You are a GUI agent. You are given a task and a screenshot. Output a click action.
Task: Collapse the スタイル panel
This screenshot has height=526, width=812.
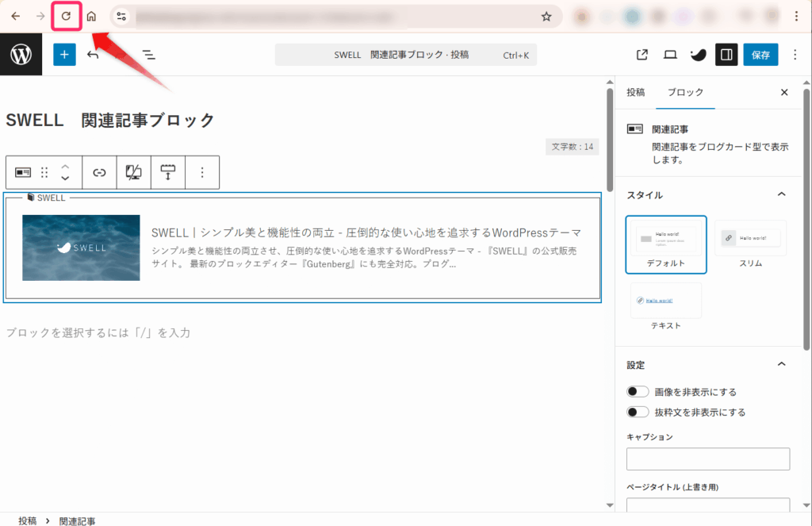pyautogui.click(x=781, y=194)
